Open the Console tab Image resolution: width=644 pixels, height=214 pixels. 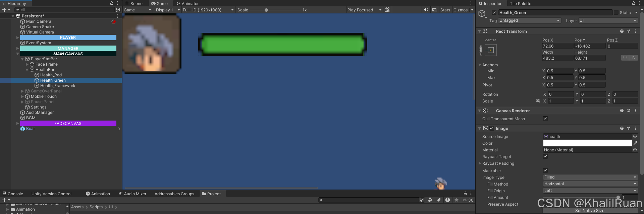tap(13, 194)
